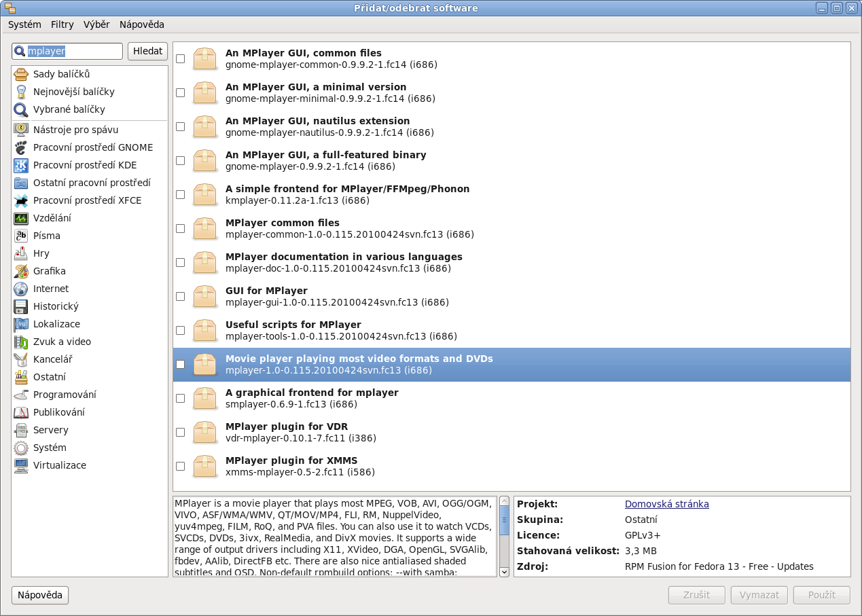Select the Lokalizace flag icon
Screen dimensions: 862x616
(x=21, y=324)
